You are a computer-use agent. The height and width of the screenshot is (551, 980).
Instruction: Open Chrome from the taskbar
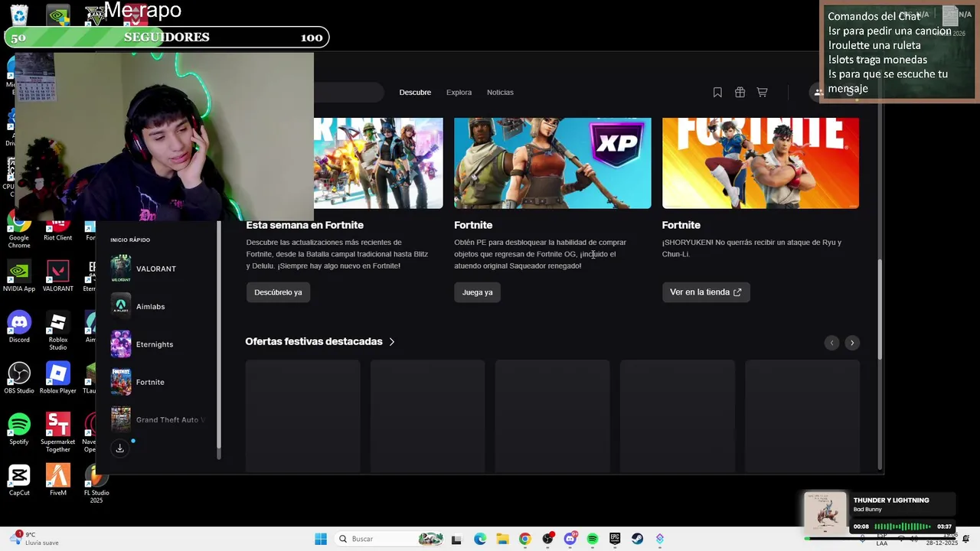point(524,540)
